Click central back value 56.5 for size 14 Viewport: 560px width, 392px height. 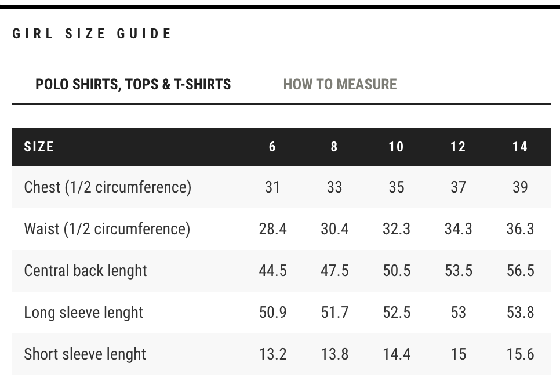click(x=520, y=271)
